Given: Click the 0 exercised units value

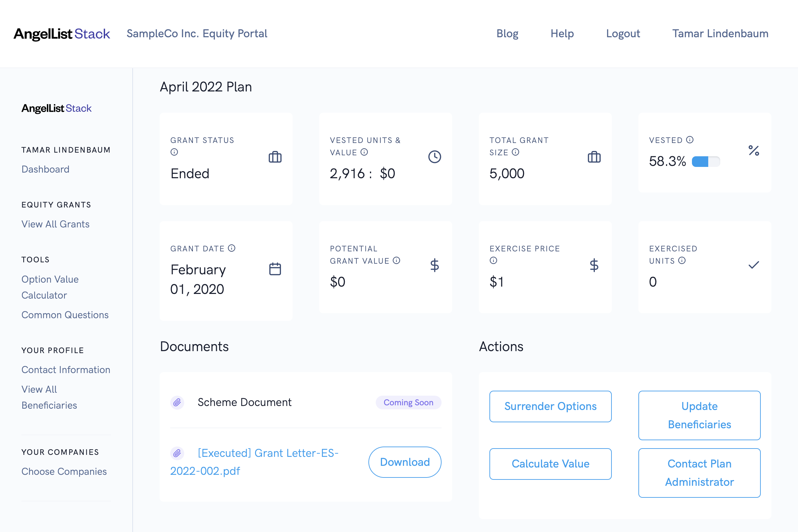Looking at the screenshot, I should tap(653, 282).
